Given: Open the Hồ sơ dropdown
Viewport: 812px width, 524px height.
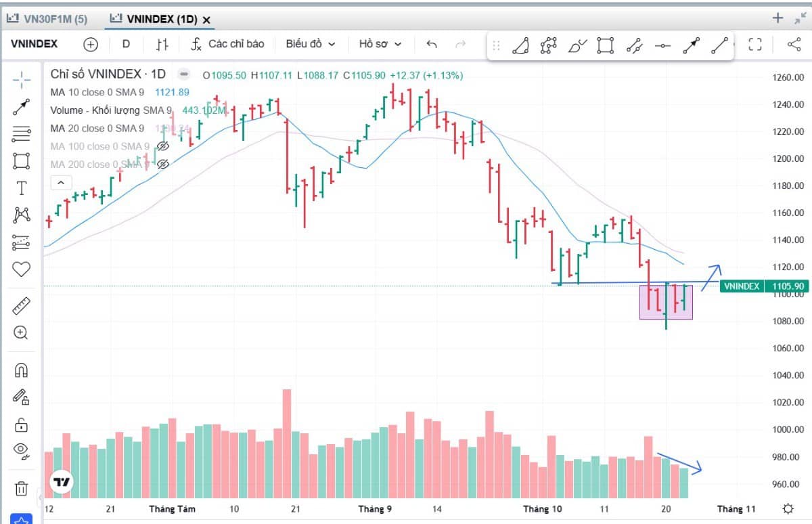Looking at the screenshot, I should [380, 44].
